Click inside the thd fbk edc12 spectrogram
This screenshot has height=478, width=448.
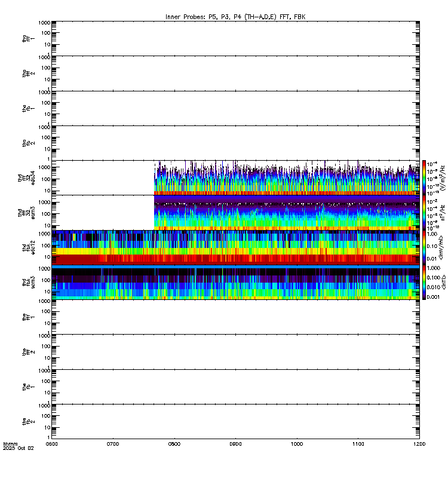tap(235, 247)
